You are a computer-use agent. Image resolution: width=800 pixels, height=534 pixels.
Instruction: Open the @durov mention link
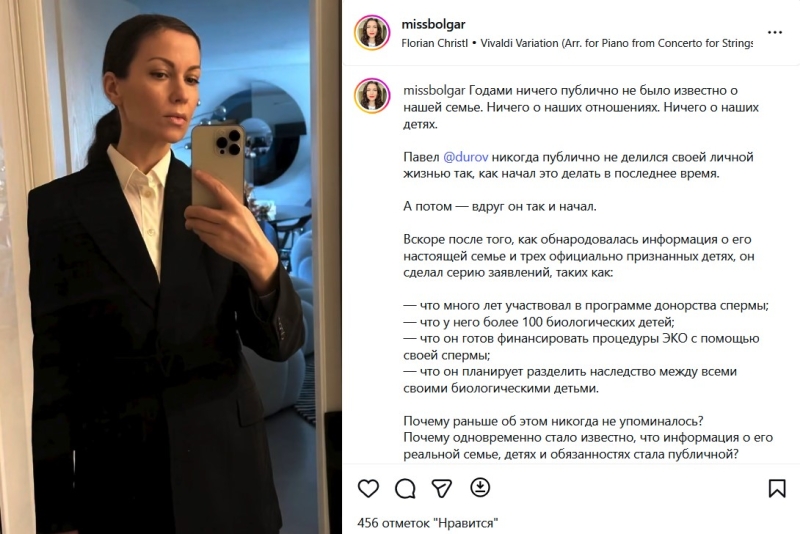tap(465, 157)
